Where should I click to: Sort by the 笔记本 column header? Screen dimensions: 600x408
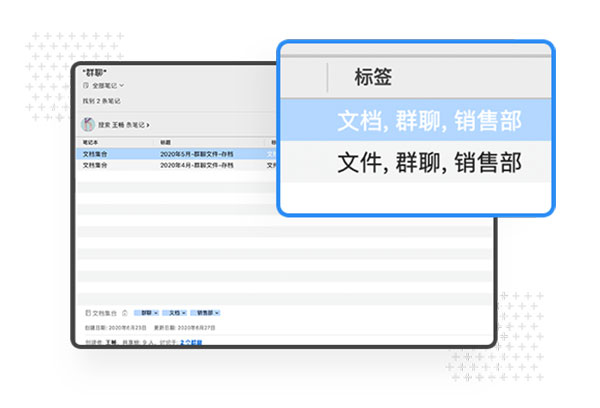[x=90, y=143]
